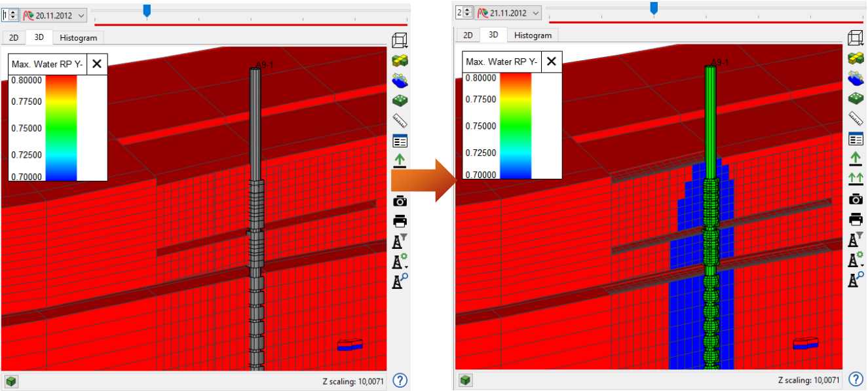This screenshot has height=391, width=868.
Task: Click the green A9-1 wellbore in right view
Action: pos(710,218)
